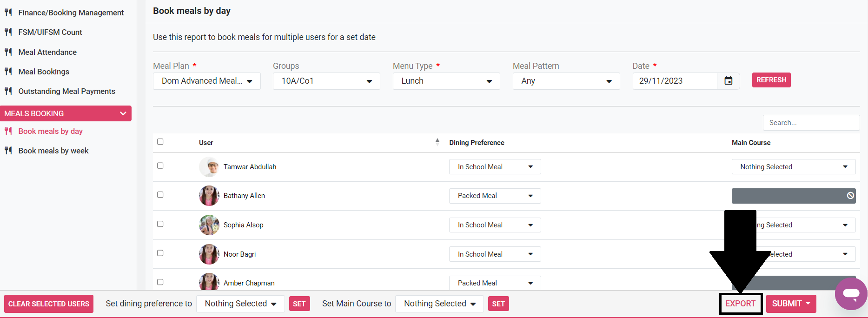This screenshot has width=868, height=318.
Task: Open the purple chat support bubble
Action: click(x=851, y=294)
